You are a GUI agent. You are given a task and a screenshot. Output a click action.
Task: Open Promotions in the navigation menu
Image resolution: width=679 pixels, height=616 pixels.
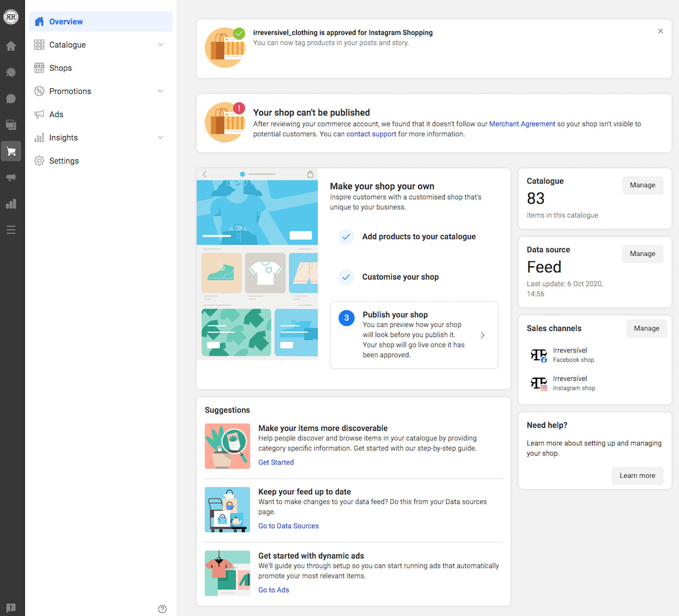point(101,91)
